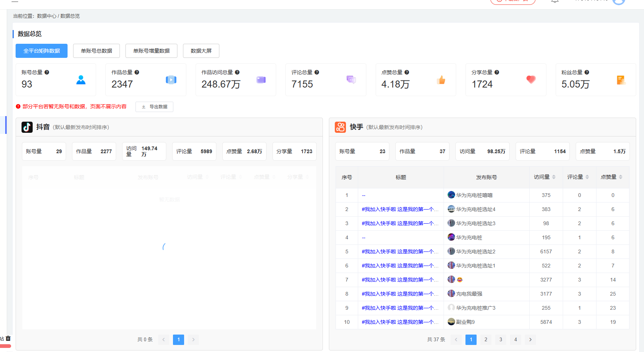This screenshot has height=352, width=644.
Task: Click question mark icon next to 粉丝总量
Action: (587, 72)
